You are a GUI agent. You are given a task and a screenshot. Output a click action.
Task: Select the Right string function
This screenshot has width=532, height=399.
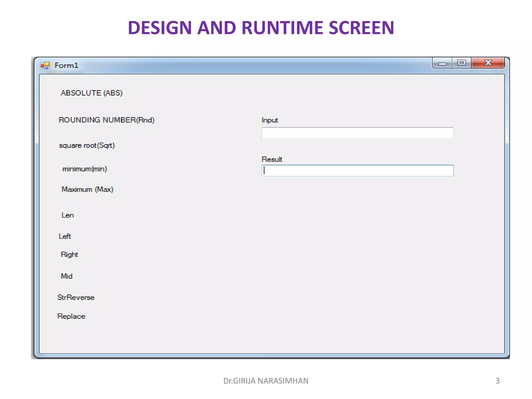tap(69, 255)
